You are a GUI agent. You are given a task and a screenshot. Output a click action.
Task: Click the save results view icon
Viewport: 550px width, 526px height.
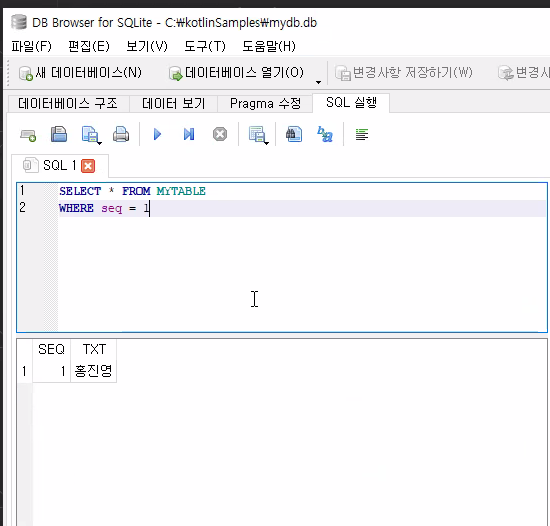(259, 135)
